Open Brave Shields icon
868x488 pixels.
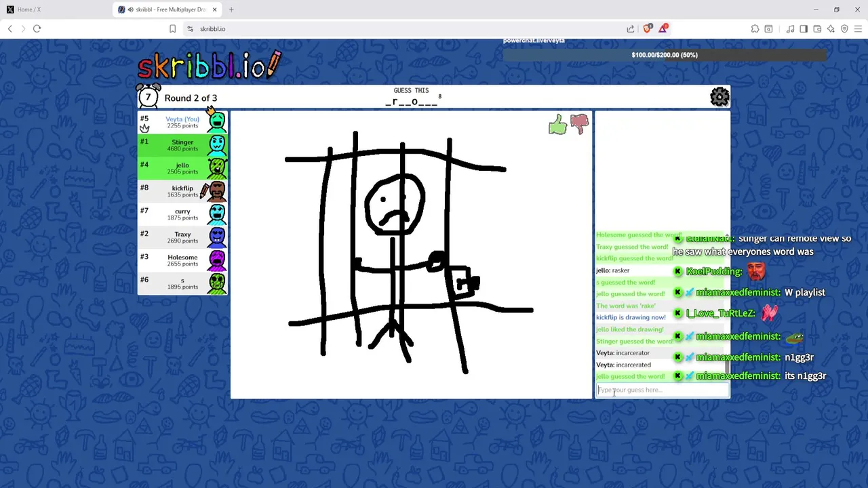[x=648, y=28]
